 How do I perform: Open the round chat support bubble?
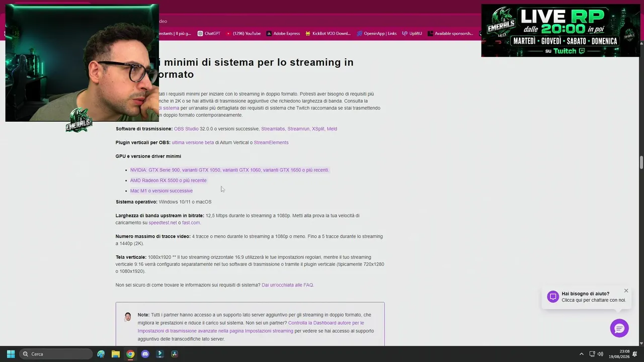pos(619,328)
